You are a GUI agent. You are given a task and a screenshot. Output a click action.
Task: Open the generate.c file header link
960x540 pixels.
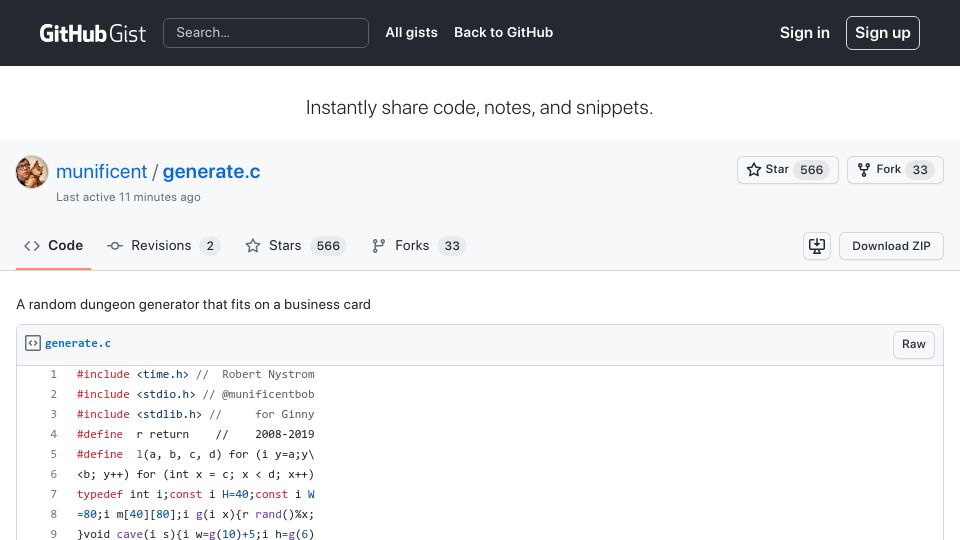[x=78, y=343]
